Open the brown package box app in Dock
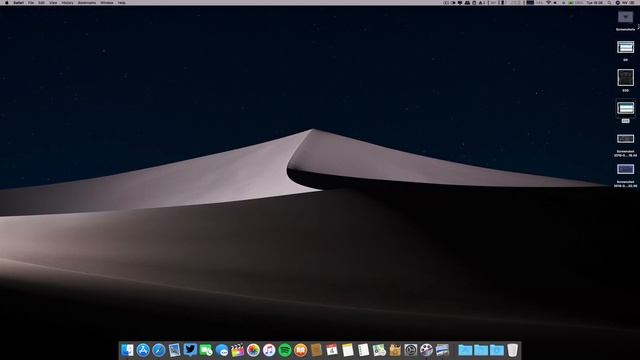 point(395,350)
